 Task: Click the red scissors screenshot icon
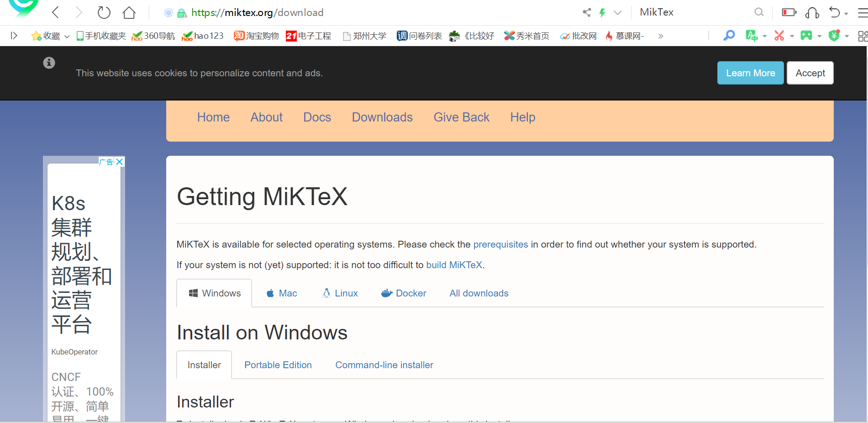[x=779, y=35]
